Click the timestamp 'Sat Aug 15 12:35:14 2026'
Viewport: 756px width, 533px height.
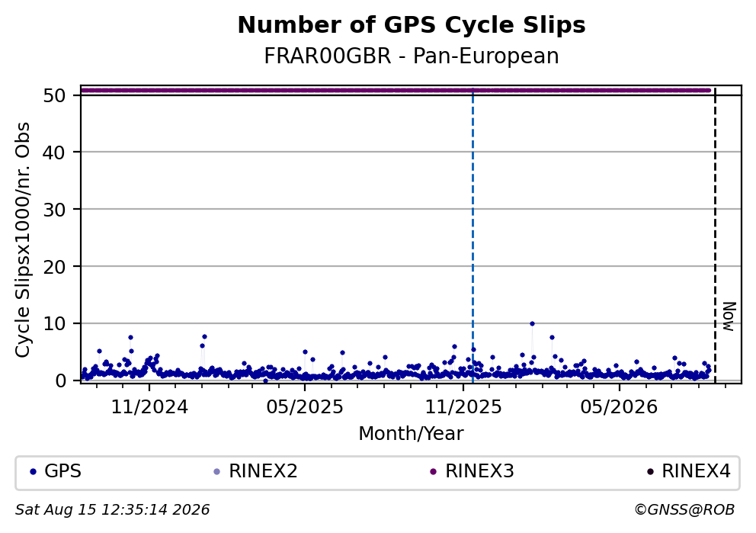coord(112,510)
